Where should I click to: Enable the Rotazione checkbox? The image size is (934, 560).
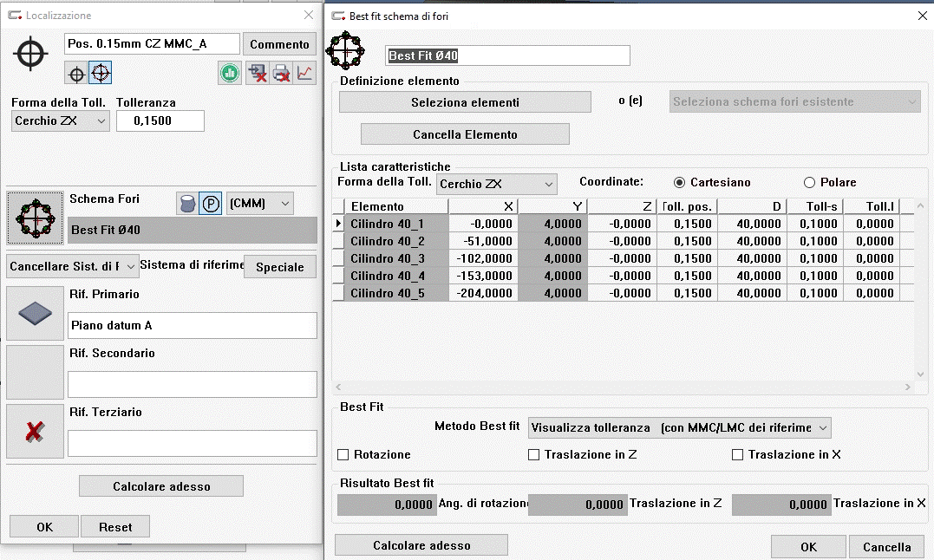coord(343,454)
